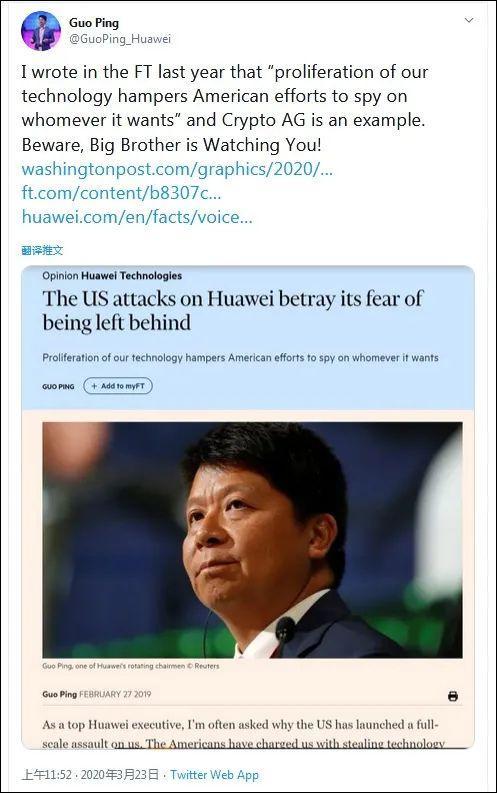Open the huawei.com facts voice link
This screenshot has height=793, width=497.
(137, 217)
